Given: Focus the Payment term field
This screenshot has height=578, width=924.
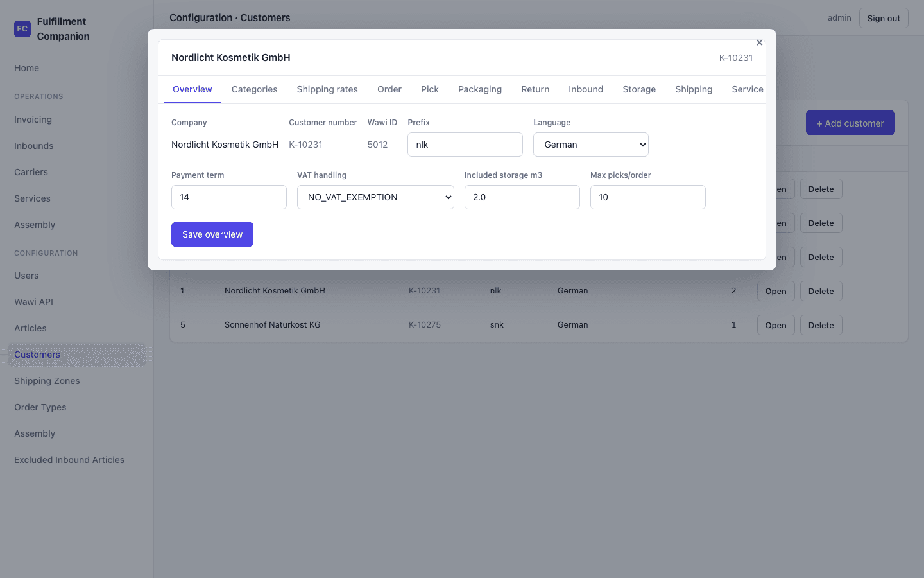Looking at the screenshot, I should pos(229,197).
